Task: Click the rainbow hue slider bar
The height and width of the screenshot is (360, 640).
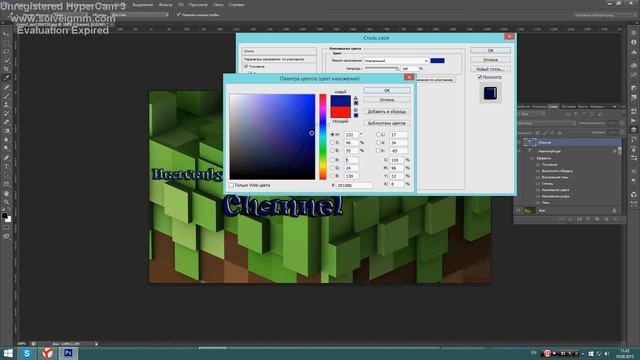Action: tap(323, 137)
